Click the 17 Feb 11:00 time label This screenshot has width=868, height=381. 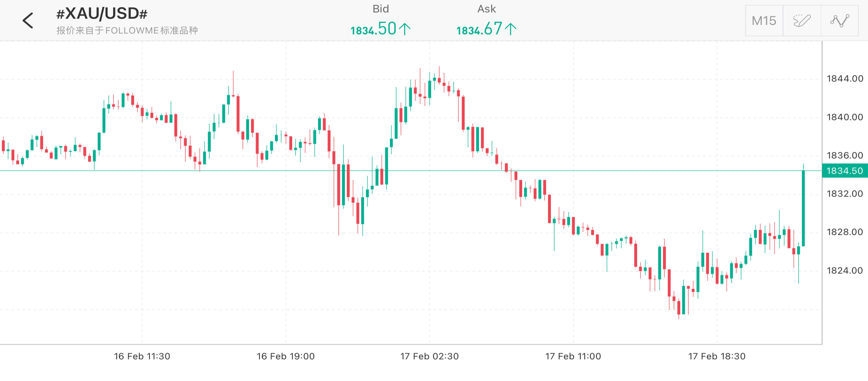point(573,356)
